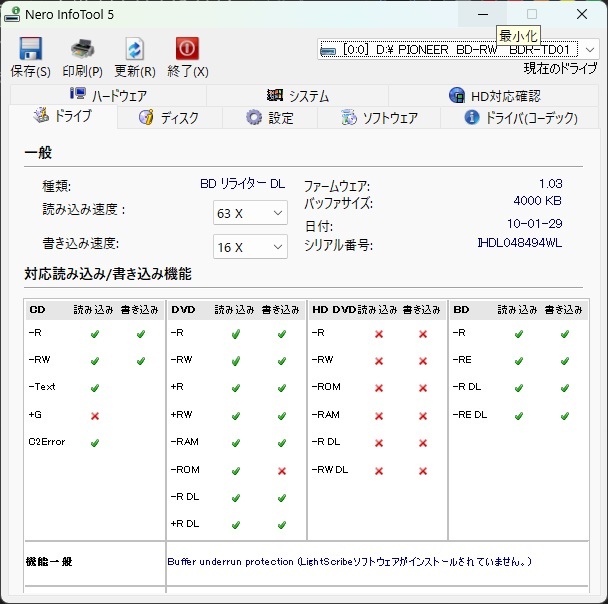Click the DVD -ROM write red cross
Viewport: 608px width, 604px height.
coord(282,471)
